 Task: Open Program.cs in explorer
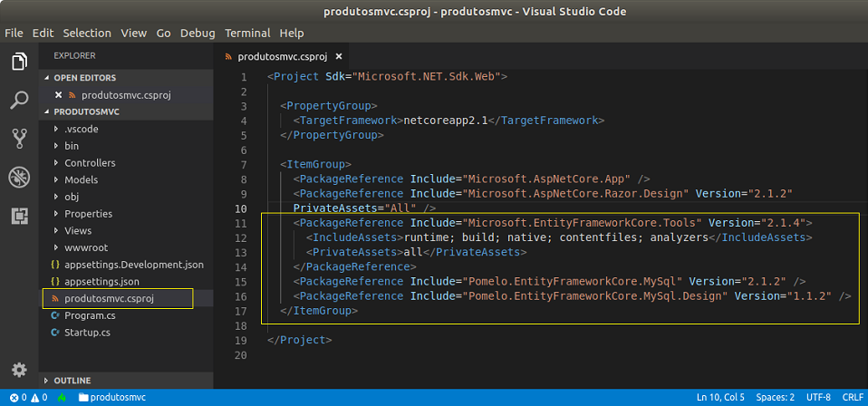pos(90,315)
